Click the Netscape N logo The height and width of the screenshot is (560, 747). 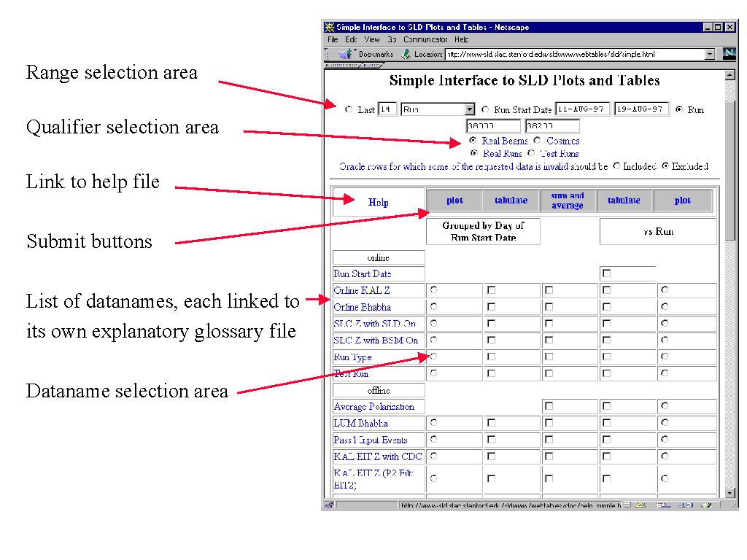[729, 53]
